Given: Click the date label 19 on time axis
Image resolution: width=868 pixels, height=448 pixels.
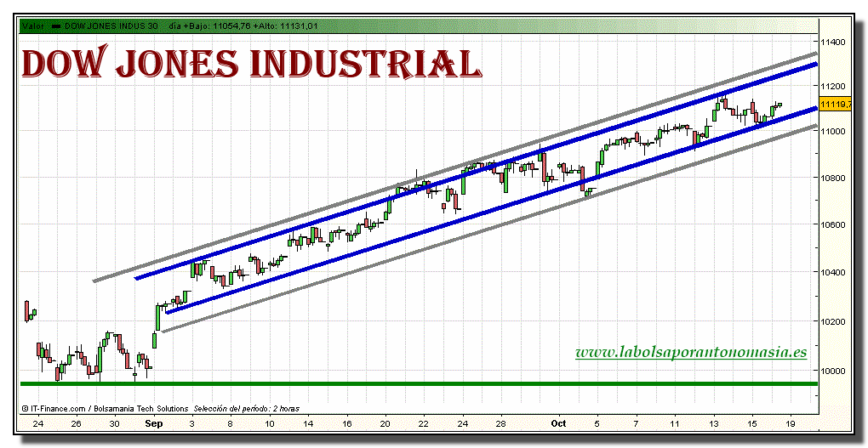Looking at the screenshot, I should 791,424.
